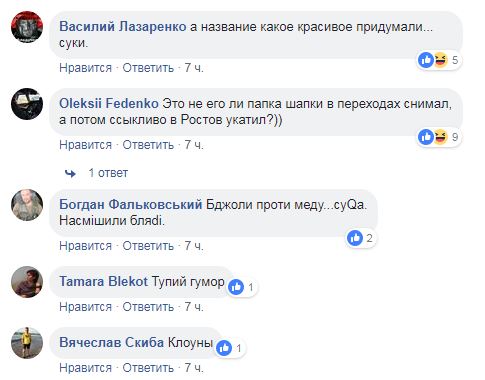Expand the '1 ответ' reply thread
Screen dimensions: 485x380
[108, 173]
